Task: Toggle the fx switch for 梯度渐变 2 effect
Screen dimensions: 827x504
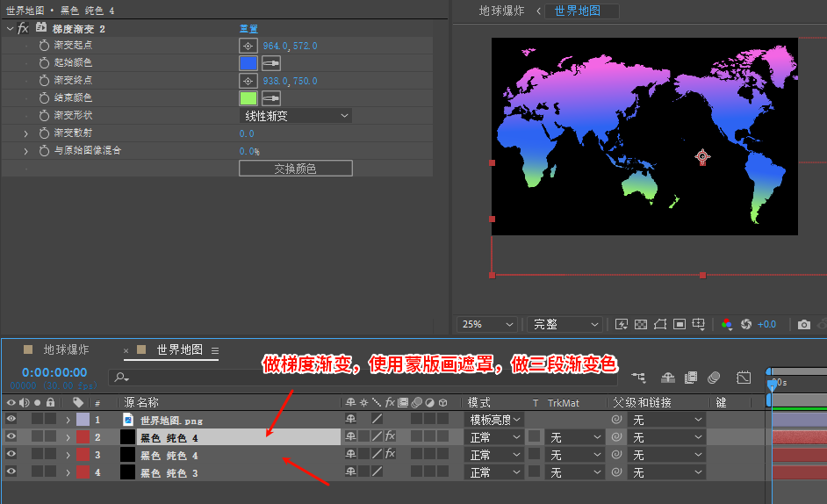Action: point(23,28)
